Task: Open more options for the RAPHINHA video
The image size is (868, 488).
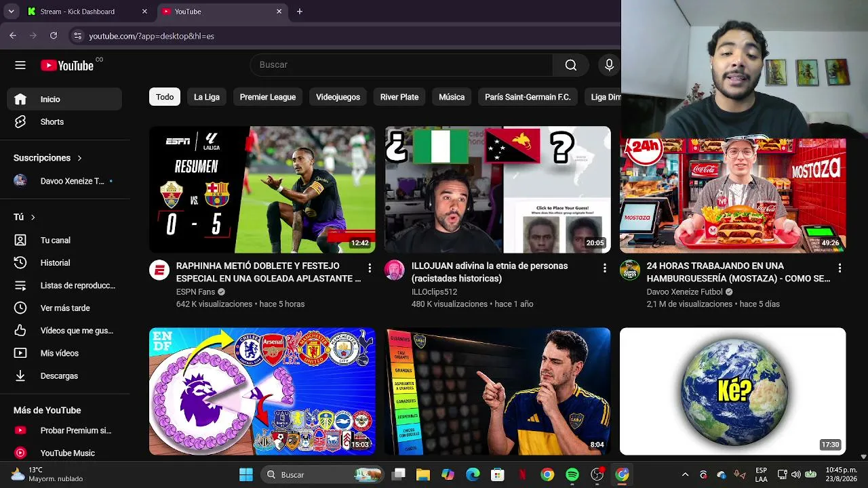Action: tap(370, 268)
